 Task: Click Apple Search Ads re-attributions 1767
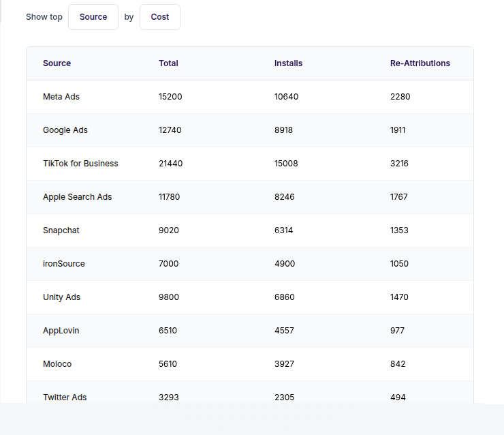399,197
